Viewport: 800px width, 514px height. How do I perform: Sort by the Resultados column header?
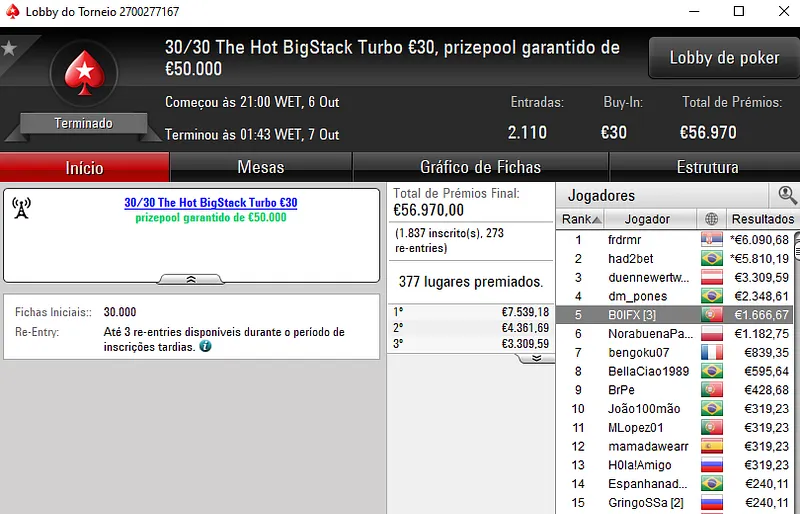coord(762,219)
